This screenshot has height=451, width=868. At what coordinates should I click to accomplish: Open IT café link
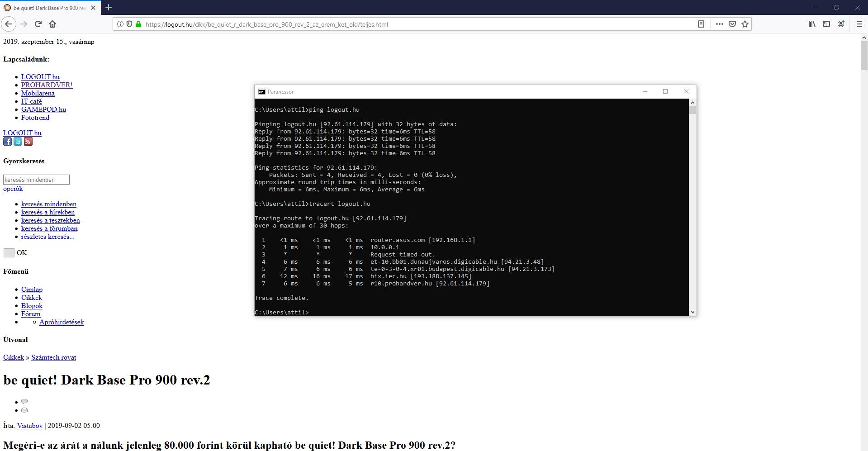click(x=32, y=101)
